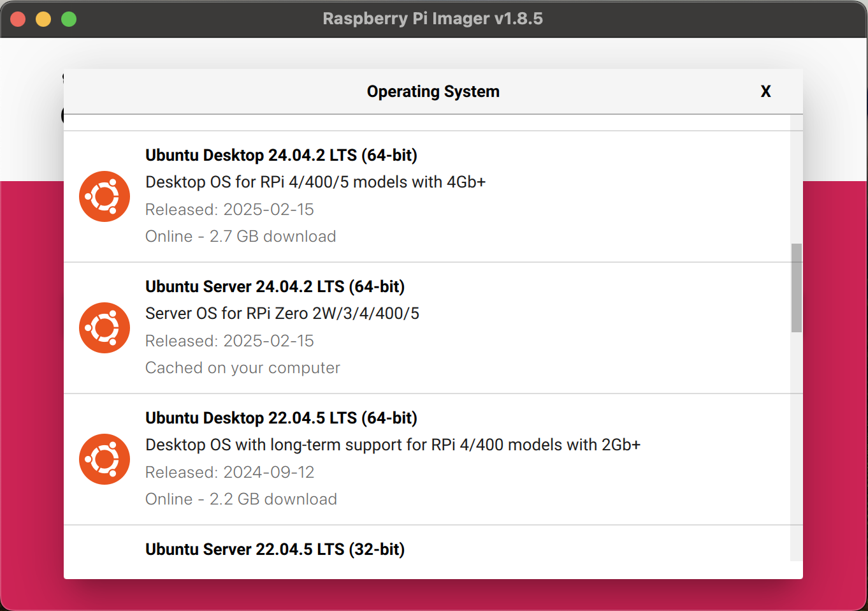The image size is (868, 611).
Task: Choose Ubuntu Desktop 22.04.5 LTS (64-bit) title
Action: (281, 418)
